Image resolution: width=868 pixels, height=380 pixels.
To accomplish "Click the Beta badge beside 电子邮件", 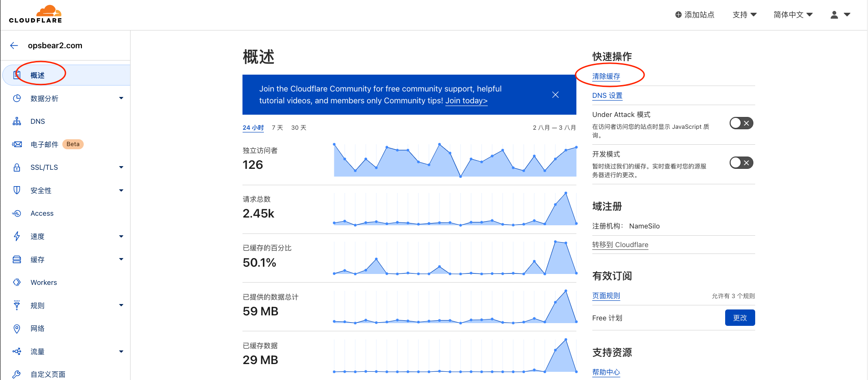I will pos(73,144).
